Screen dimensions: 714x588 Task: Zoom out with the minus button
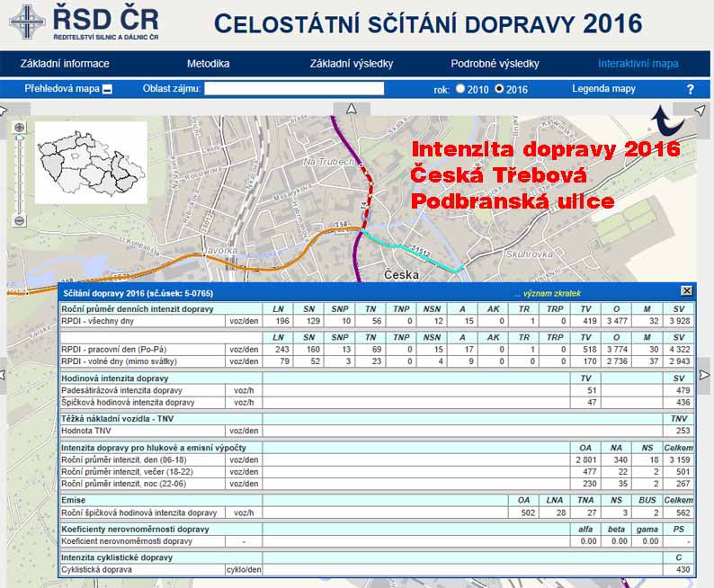20,221
